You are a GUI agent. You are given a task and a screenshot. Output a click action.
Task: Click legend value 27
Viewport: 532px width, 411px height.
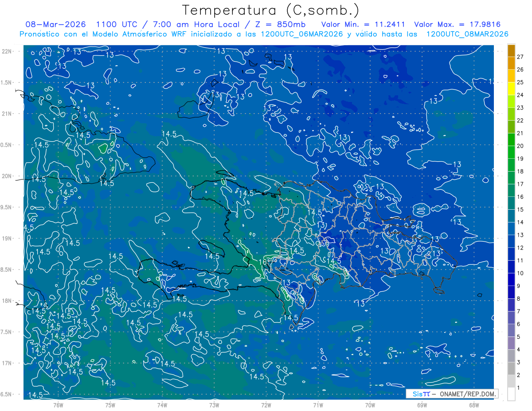point(520,57)
